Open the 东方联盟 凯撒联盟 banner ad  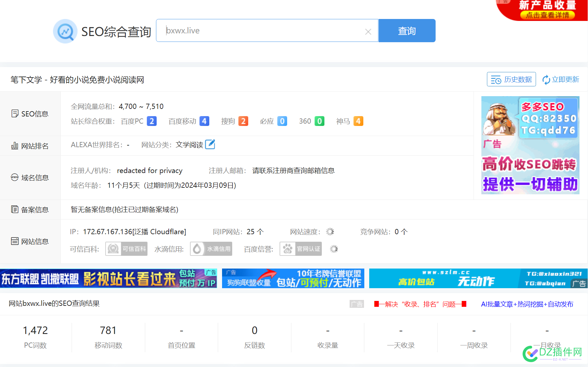coord(109,278)
